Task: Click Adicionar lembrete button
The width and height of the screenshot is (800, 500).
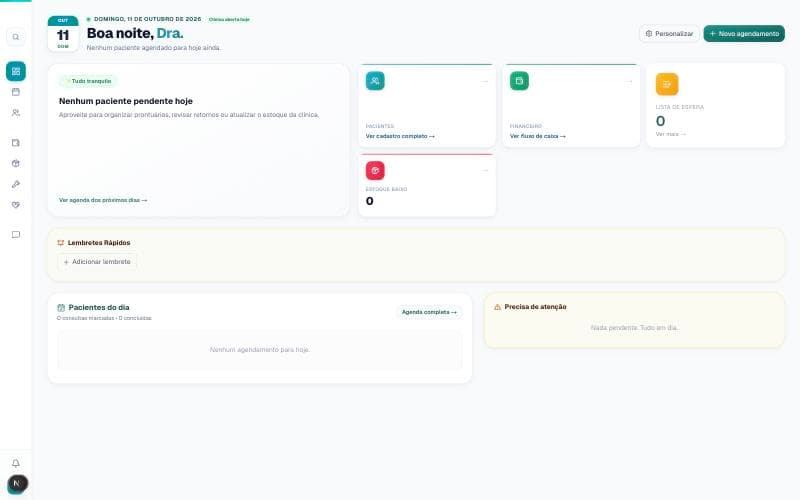Action: pyautogui.click(x=97, y=262)
